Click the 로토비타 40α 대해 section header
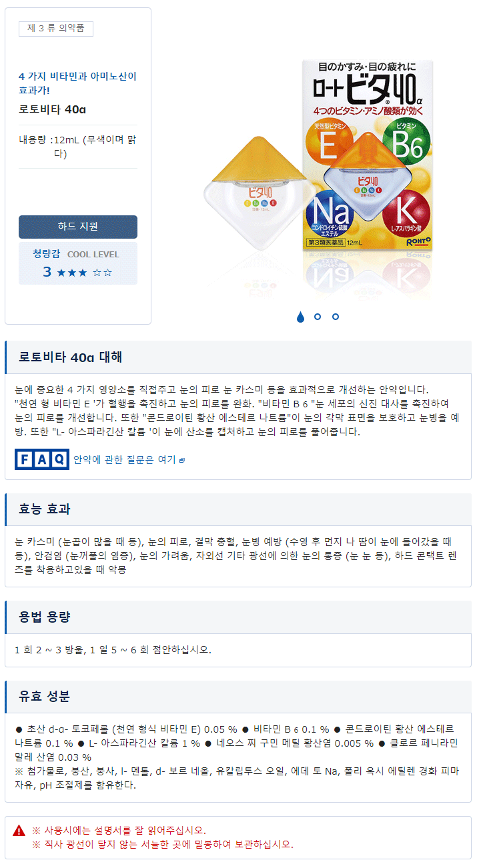Viewport: 477px width, 868px height. point(238,357)
